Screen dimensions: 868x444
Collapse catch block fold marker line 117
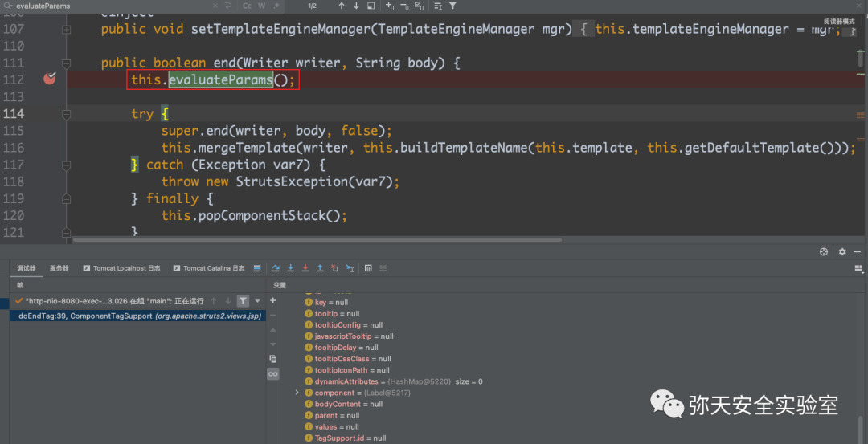(67, 165)
